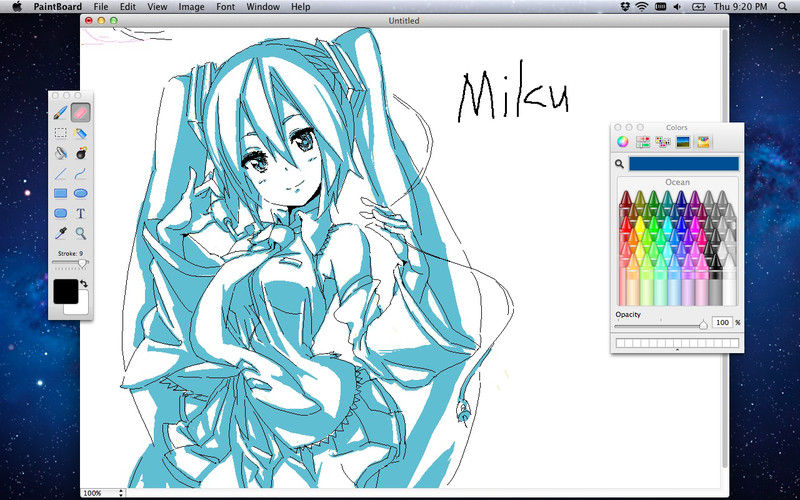
Task: Pick the Airbrush spray tool
Action: pyautogui.click(x=81, y=133)
